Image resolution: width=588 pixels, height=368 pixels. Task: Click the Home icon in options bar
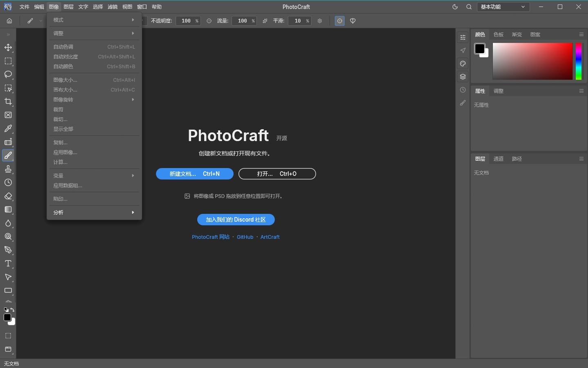[9, 21]
